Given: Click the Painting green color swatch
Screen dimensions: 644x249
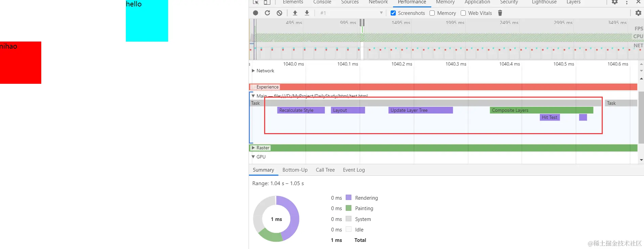Looking at the screenshot, I should 349,208.
